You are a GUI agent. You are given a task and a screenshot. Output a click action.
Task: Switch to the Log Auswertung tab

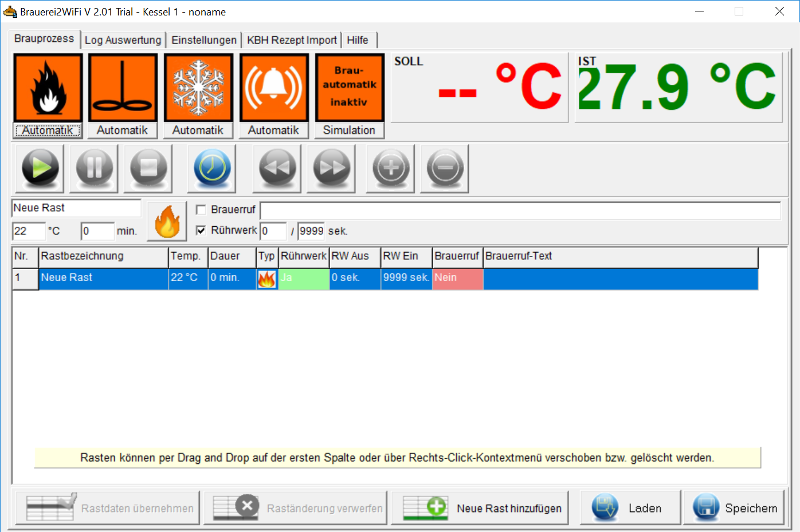(x=123, y=40)
